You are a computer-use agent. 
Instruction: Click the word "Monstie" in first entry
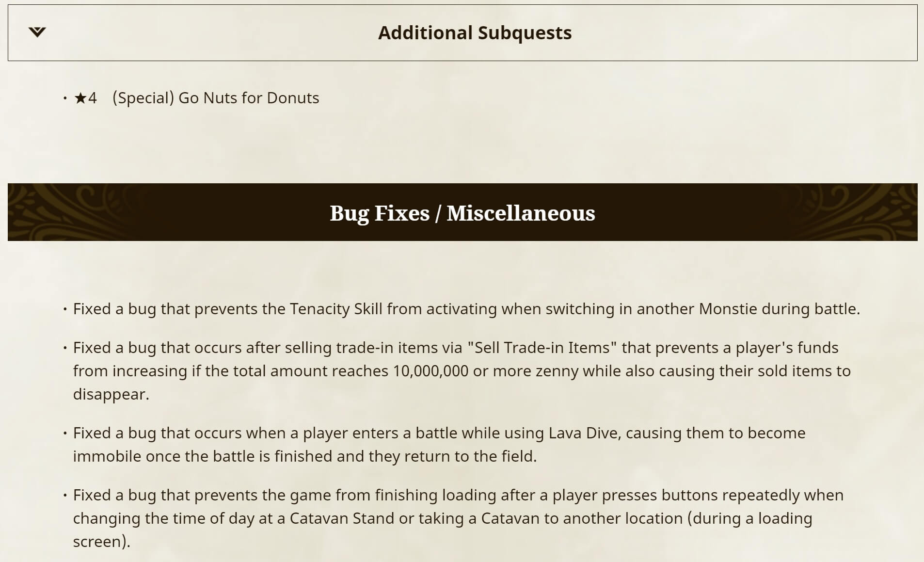[x=728, y=309]
